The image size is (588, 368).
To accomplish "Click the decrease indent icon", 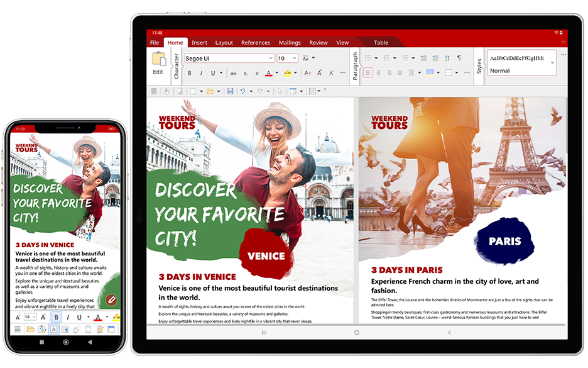I will [423, 58].
